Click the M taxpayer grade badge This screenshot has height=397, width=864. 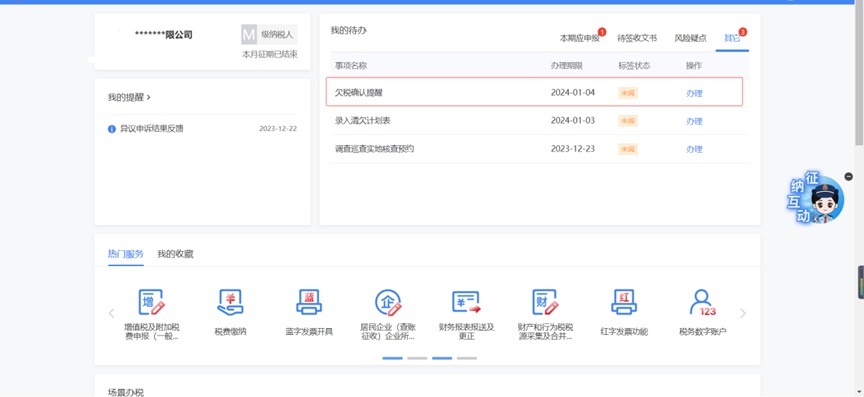(249, 35)
